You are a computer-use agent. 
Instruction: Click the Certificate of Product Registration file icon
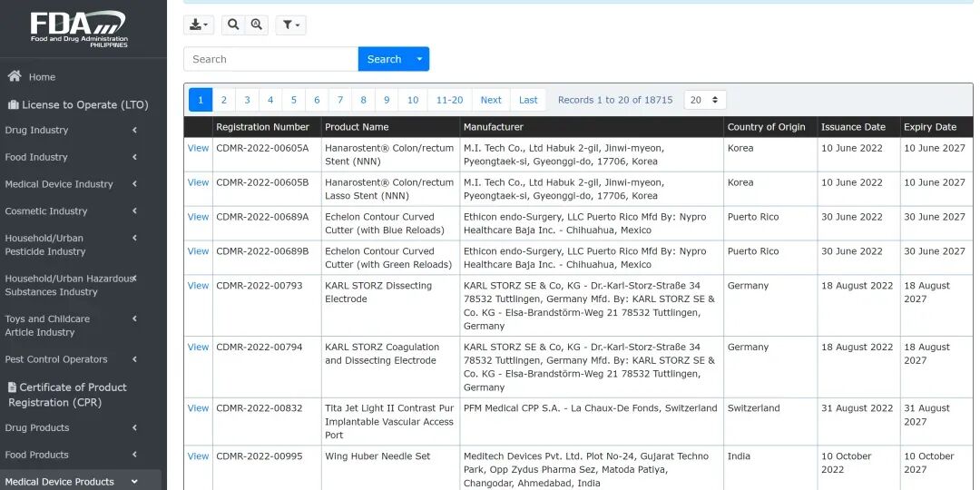tap(13, 387)
